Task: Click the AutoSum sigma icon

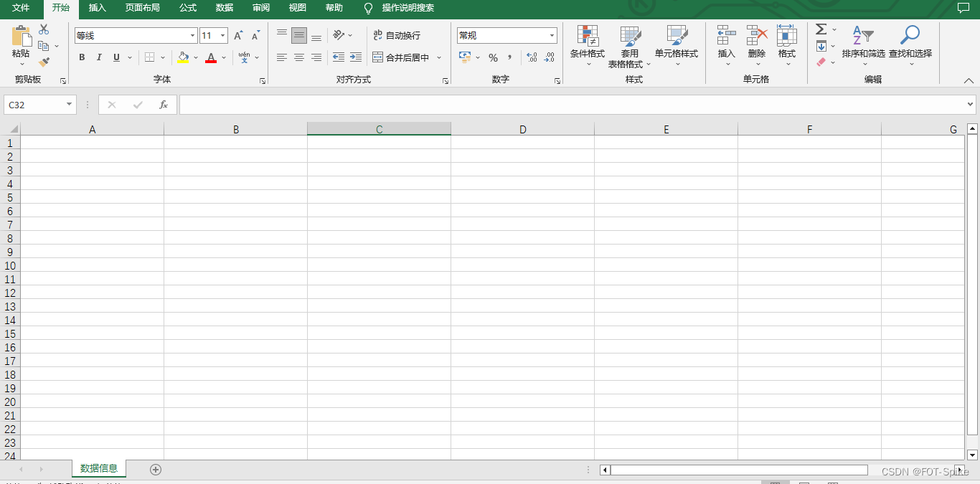Action: [821, 29]
